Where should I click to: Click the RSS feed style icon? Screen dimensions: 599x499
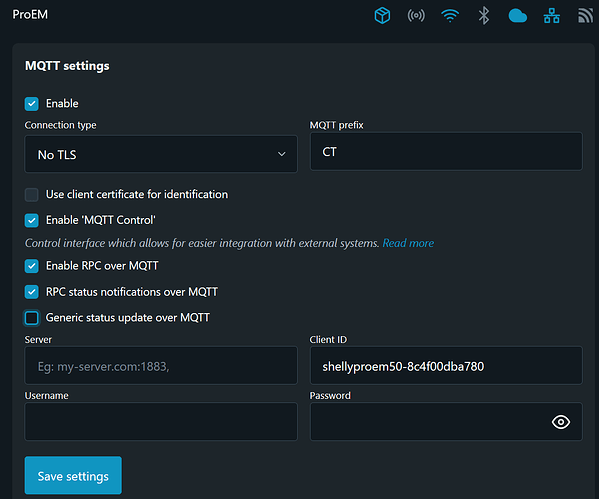(x=585, y=16)
